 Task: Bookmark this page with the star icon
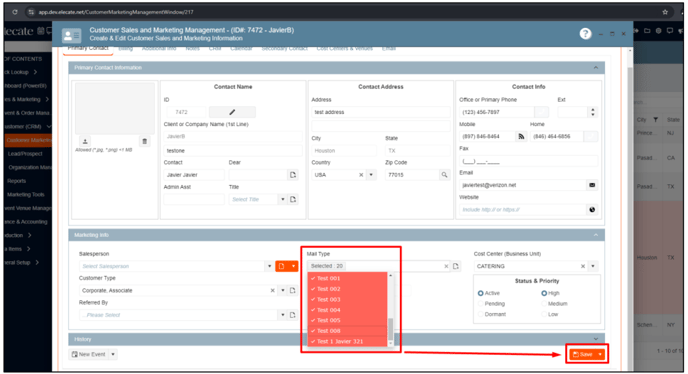665,12
